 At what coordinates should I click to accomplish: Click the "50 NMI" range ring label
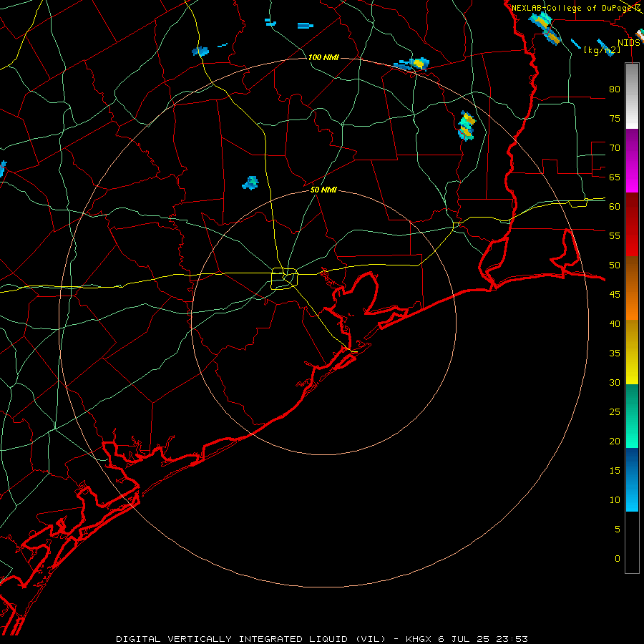[323, 190]
